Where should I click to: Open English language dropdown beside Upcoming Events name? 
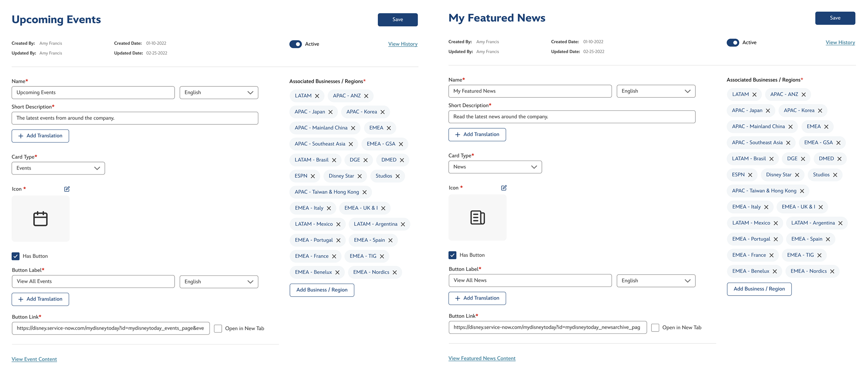coord(219,92)
